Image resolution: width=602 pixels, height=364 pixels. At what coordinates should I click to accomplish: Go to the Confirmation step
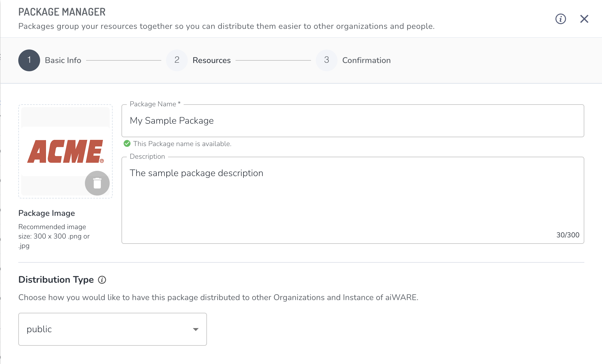click(x=366, y=60)
